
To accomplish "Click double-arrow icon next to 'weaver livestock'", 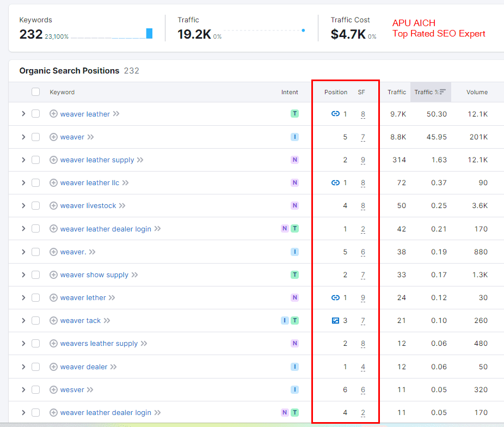I will [122, 206].
